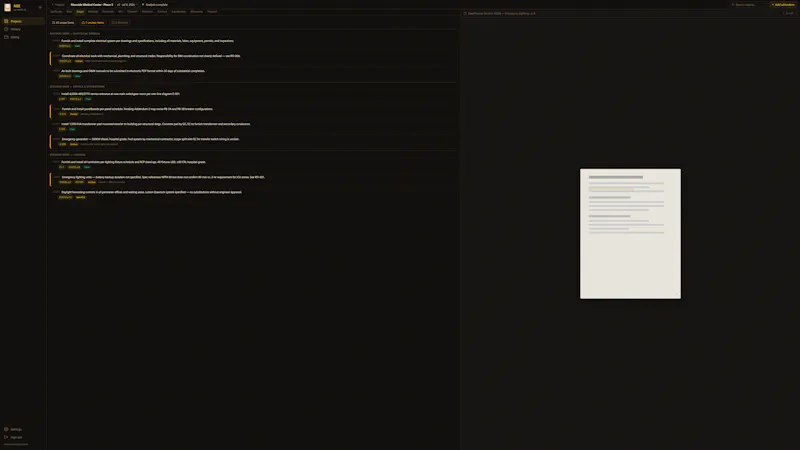This screenshot has width=800, height=450.
Task: Select 'Install 1,500 kVA transformer' item
Action: pyautogui.click(x=253, y=127)
